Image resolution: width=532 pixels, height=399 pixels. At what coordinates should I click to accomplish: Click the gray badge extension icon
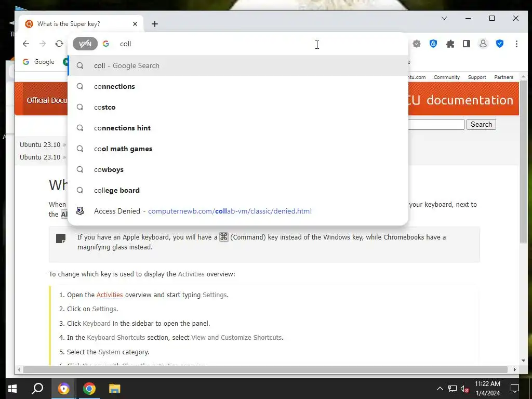(x=417, y=44)
